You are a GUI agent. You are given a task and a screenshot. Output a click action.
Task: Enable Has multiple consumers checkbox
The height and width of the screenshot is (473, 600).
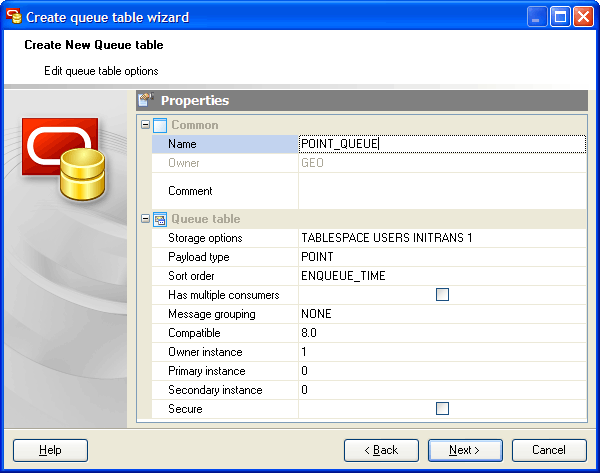coord(442,295)
